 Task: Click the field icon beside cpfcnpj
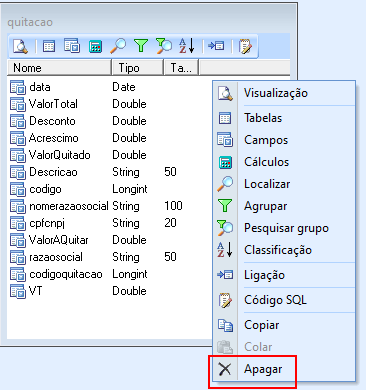point(18,224)
